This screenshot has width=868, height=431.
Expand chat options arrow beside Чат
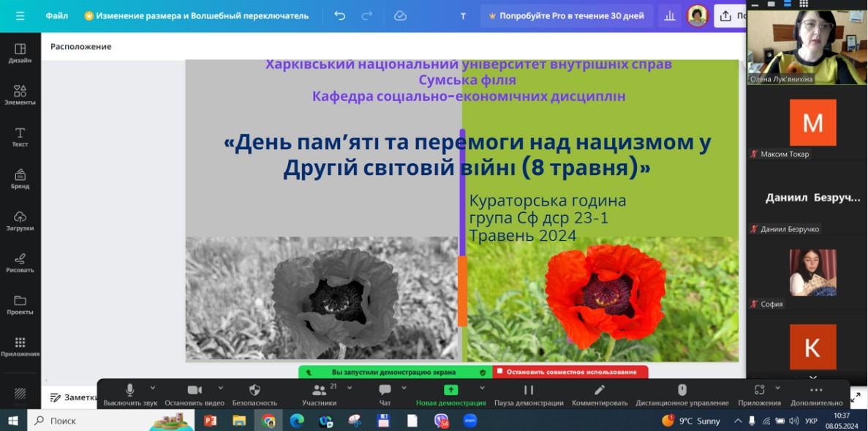pyautogui.click(x=404, y=388)
